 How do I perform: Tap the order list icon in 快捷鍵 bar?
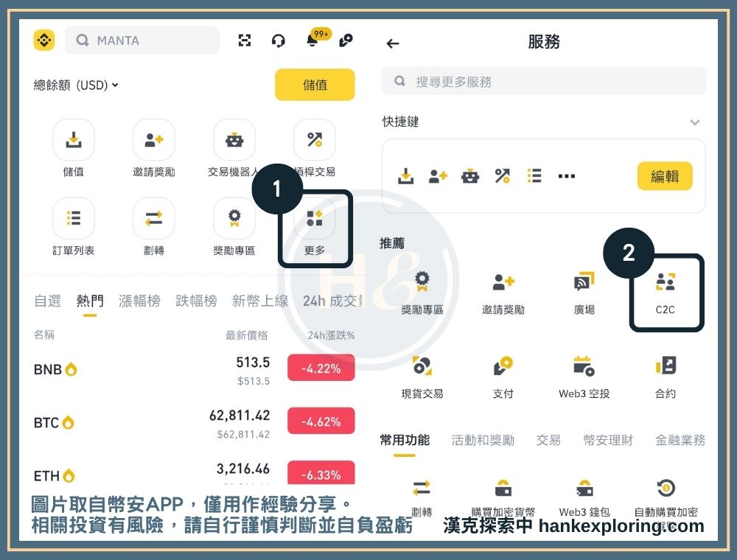click(x=534, y=176)
